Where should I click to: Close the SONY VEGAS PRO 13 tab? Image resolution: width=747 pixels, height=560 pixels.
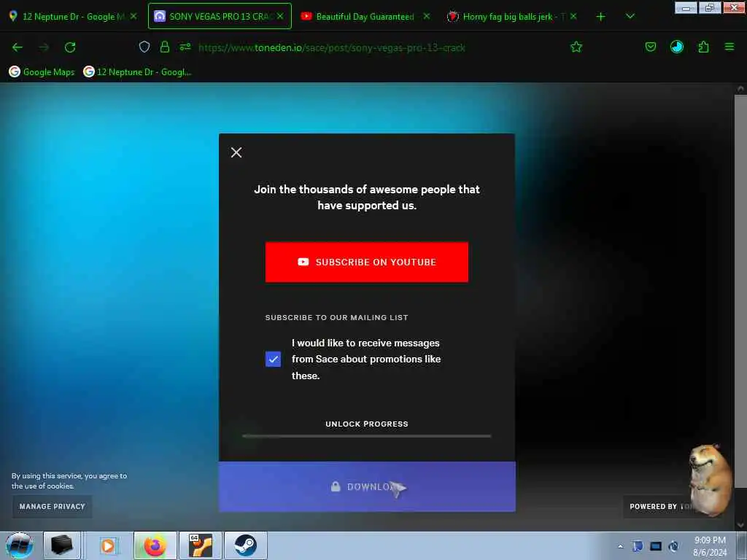[281, 16]
